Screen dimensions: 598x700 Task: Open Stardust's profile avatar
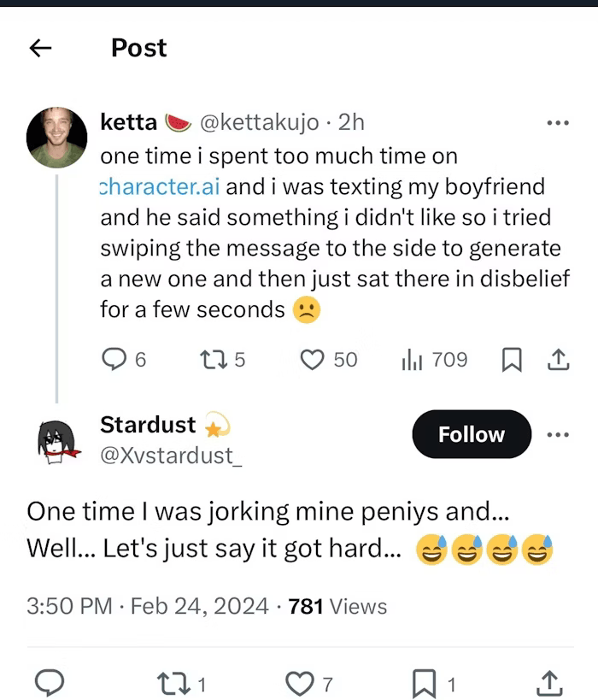pos(57,441)
